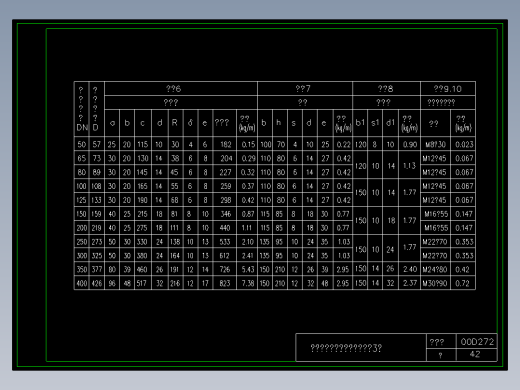Image resolution: width=520 pixels, height=390 pixels.
Task: Click the D value '219'
Action: click(x=96, y=228)
